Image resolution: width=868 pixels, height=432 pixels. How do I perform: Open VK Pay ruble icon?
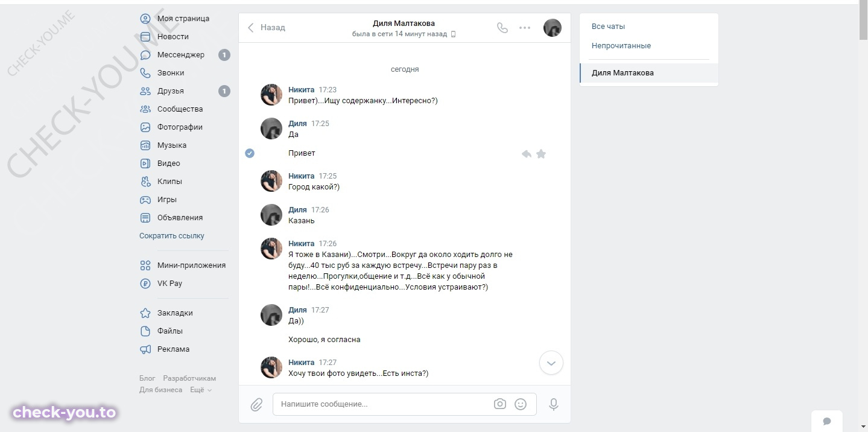coord(145,284)
